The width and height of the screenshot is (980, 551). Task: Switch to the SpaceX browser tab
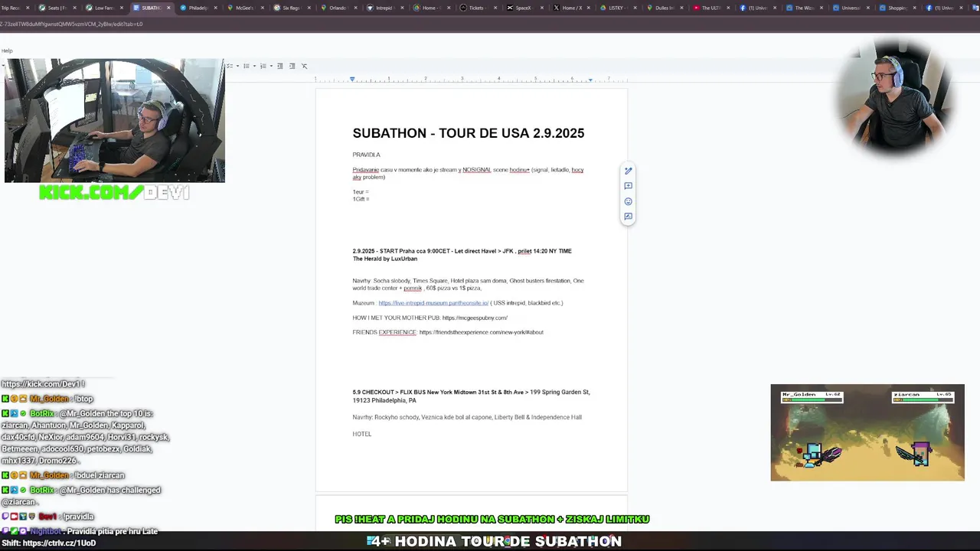(x=523, y=8)
